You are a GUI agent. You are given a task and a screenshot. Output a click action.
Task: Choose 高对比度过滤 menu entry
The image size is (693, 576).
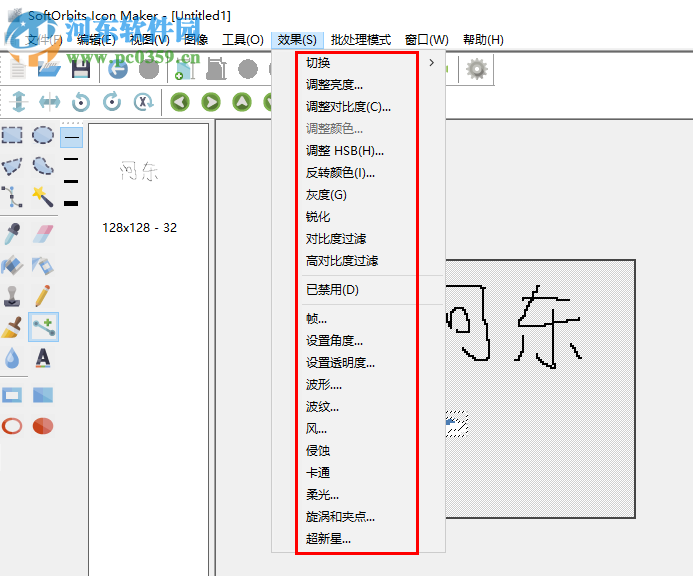[358, 261]
